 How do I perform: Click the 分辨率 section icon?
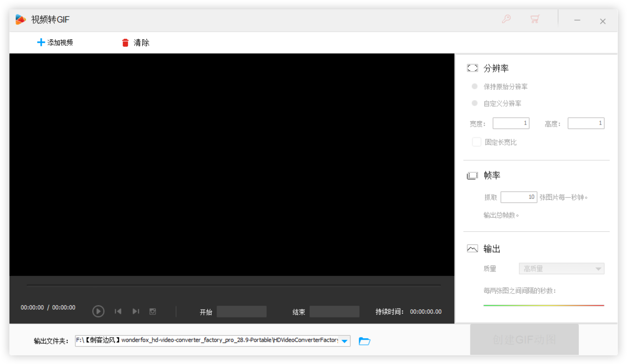[x=472, y=68]
